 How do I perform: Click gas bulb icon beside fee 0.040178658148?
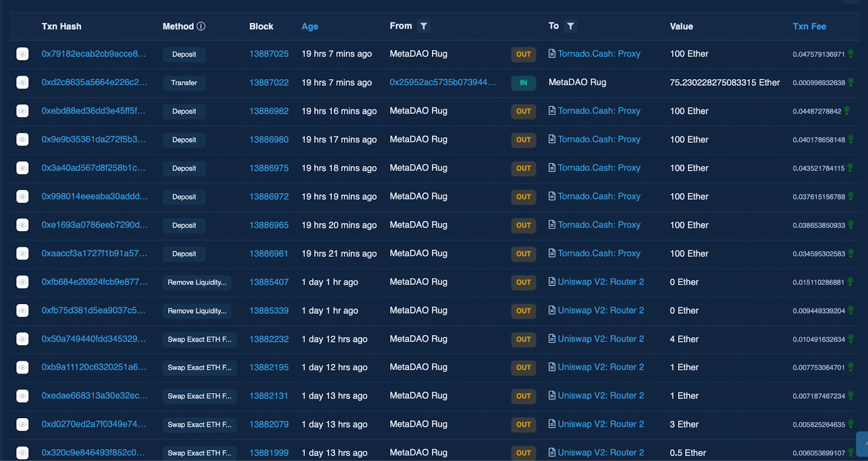[x=851, y=140]
